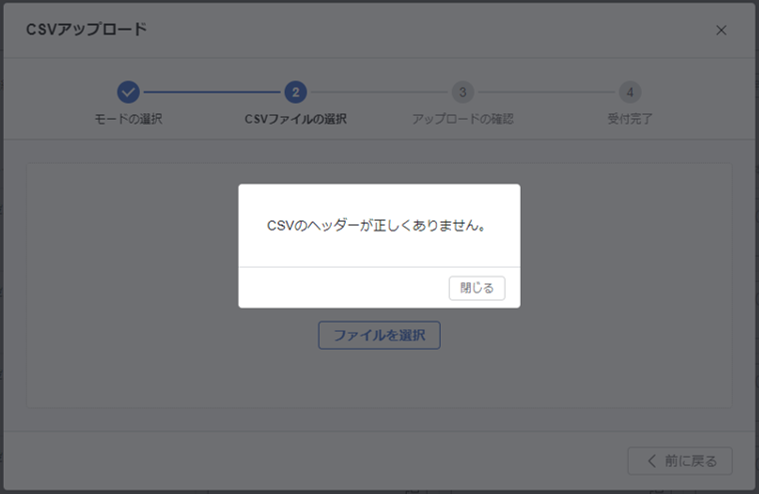Go back using 前に戻る button

(680, 461)
